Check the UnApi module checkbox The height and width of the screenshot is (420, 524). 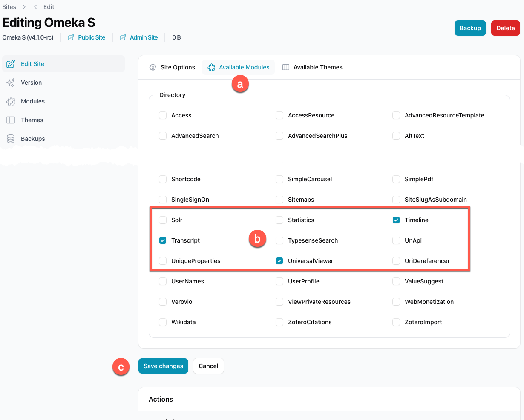tap(396, 240)
